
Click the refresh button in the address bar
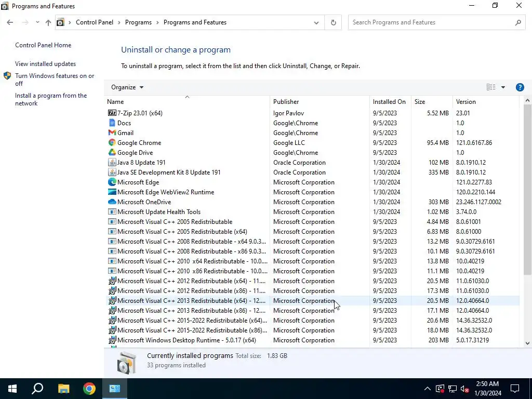coord(333,22)
